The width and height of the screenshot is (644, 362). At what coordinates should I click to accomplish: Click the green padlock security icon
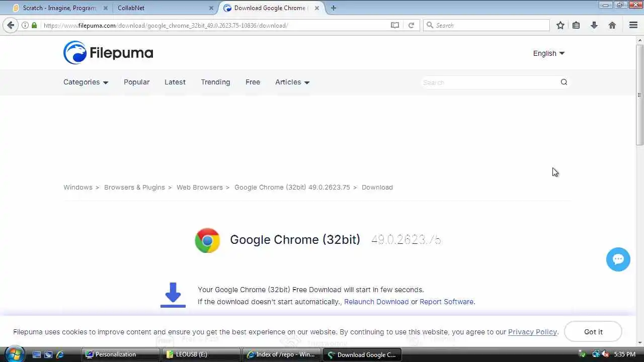(x=34, y=25)
